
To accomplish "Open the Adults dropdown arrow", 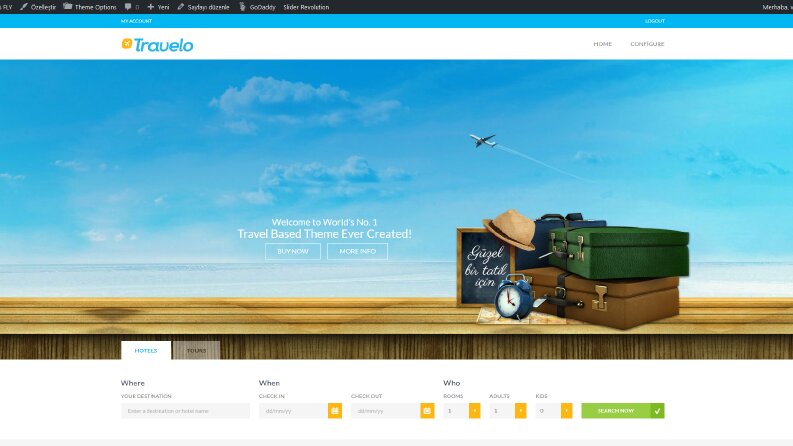I will [x=520, y=411].
